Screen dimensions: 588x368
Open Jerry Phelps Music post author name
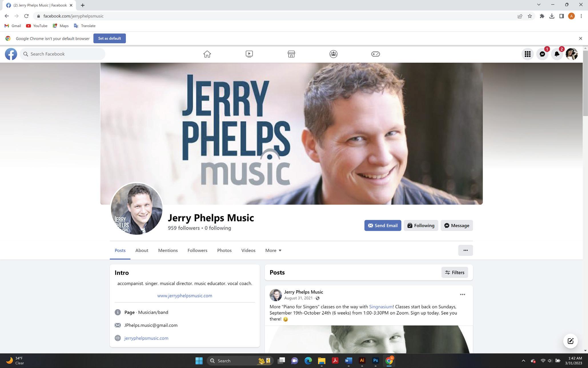point(303,292)
